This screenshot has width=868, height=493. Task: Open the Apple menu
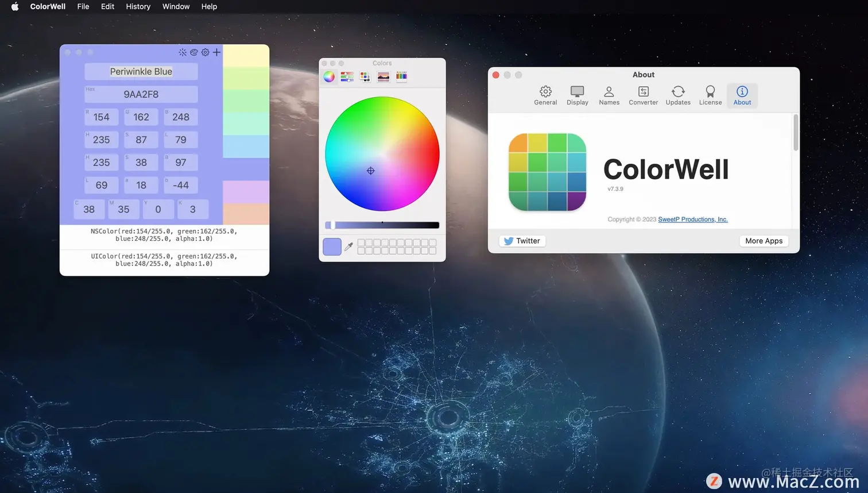[15, 6]
